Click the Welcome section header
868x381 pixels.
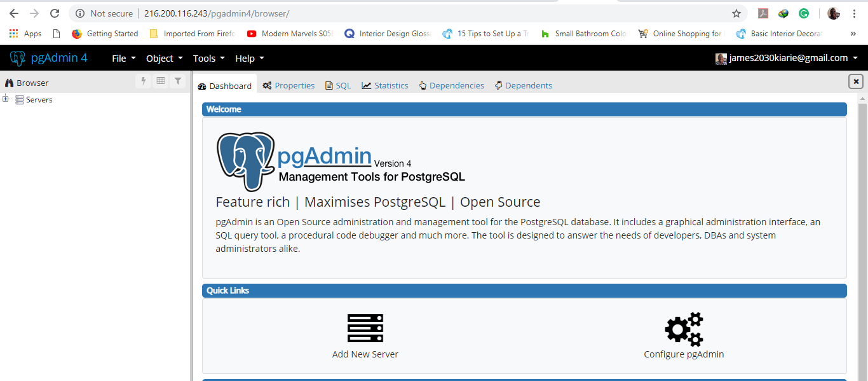(x=524, y=109)
